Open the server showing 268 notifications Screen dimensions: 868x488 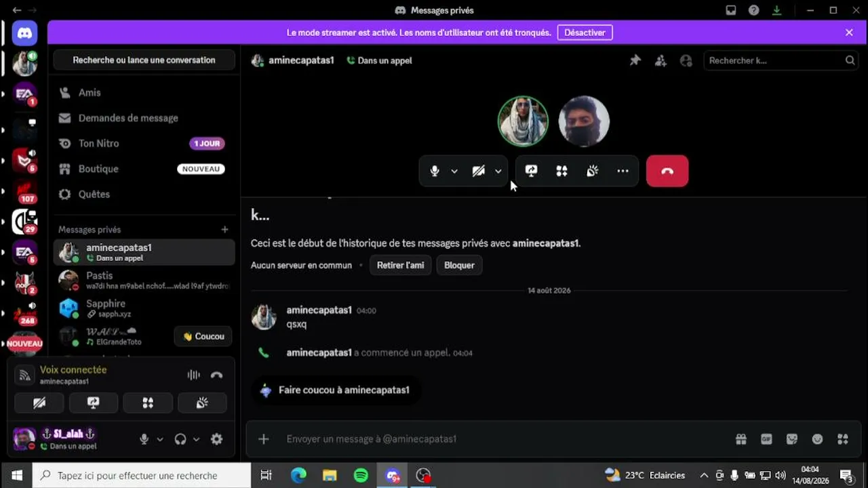[x=24, y=314]
